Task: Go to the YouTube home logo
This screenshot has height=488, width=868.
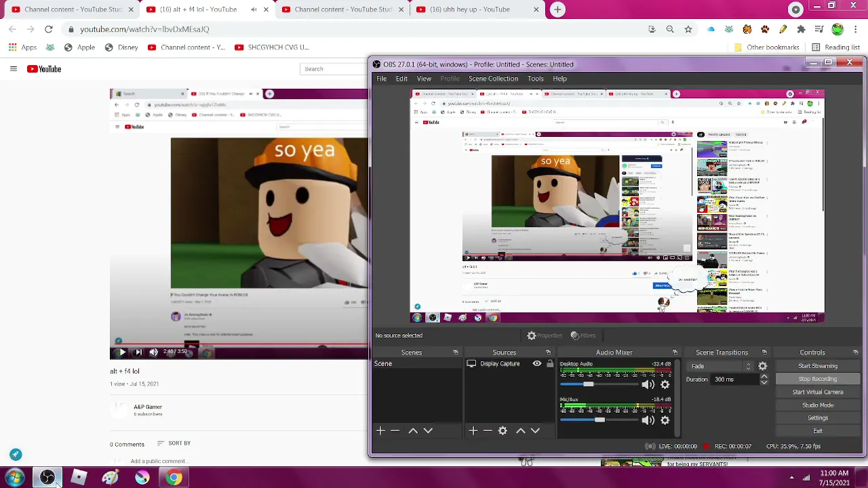Action: (x=44, y=68)
